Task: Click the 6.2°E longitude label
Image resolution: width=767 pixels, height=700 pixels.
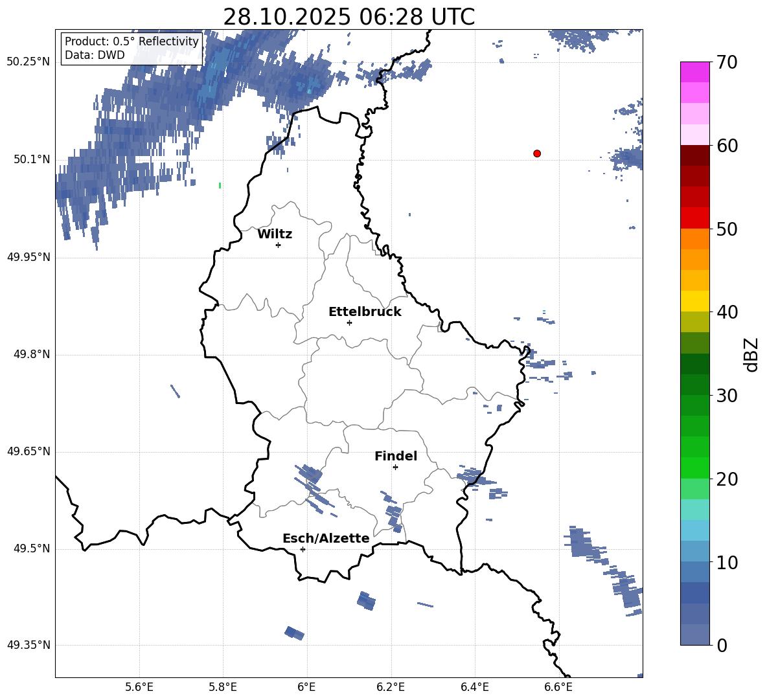Action: (391, 687)
